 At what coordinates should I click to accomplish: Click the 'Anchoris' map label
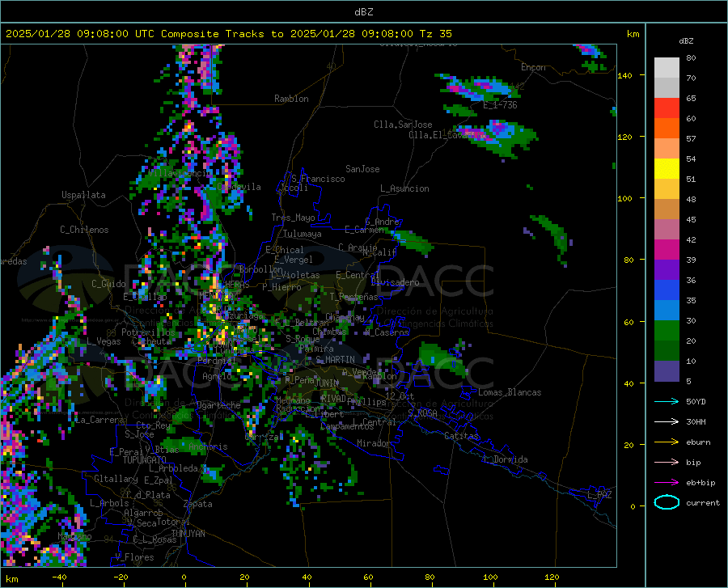pyautogui.click(x=208, y=446)
